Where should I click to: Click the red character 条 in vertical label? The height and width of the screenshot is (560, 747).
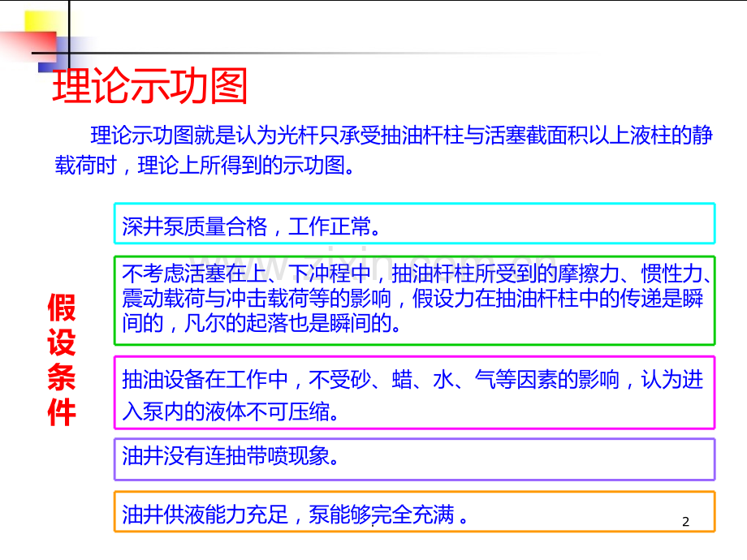coord(62,378)
